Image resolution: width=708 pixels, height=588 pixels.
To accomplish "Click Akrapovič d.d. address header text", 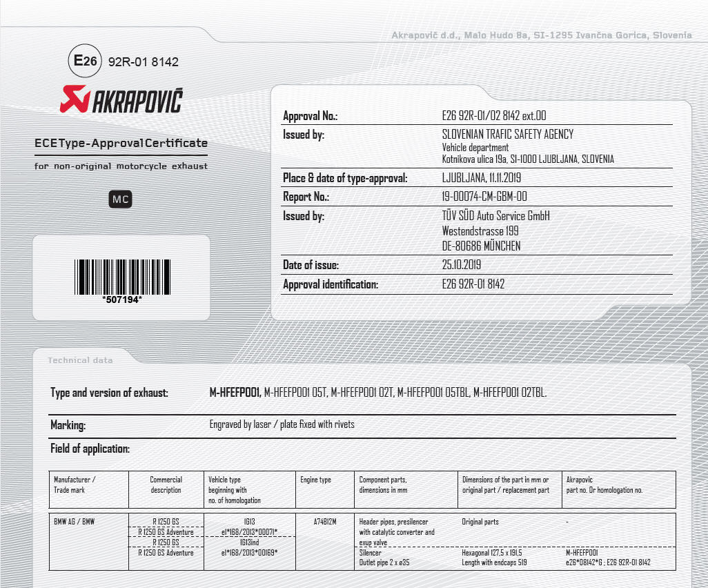I will [x=542, y=35].
